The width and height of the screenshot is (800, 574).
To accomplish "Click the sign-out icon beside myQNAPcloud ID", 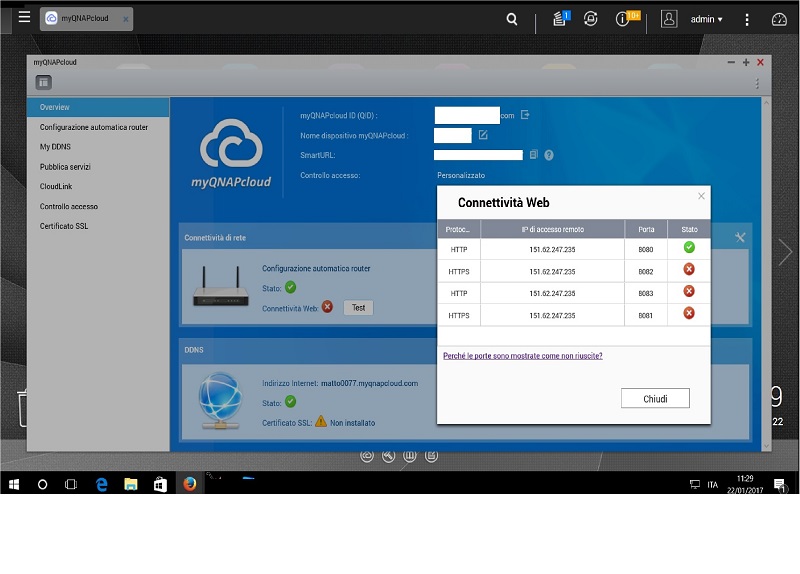I will pos(525,115).
